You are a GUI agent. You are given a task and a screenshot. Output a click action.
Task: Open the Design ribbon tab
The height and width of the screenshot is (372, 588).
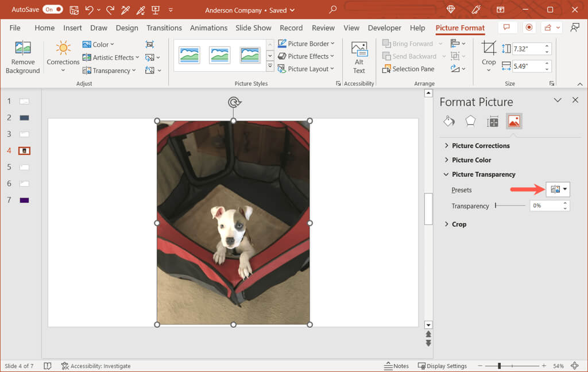127,28
